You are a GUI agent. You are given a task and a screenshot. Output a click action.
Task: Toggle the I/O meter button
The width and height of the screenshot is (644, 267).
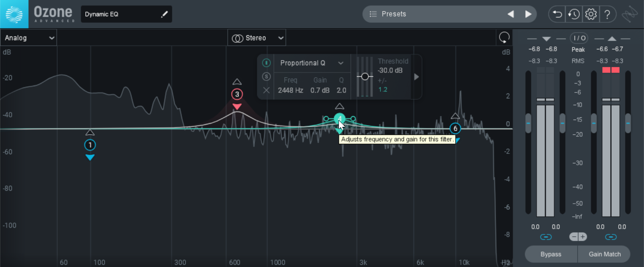coord(579,38)
